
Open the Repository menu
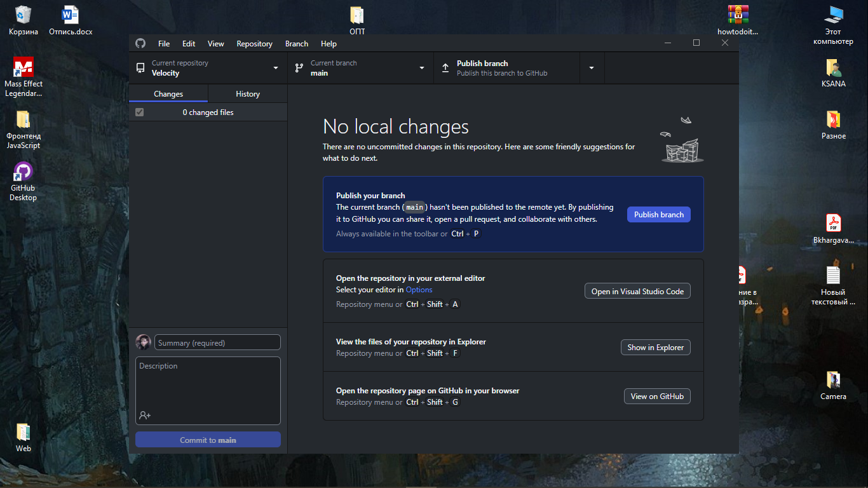(254, 44)
